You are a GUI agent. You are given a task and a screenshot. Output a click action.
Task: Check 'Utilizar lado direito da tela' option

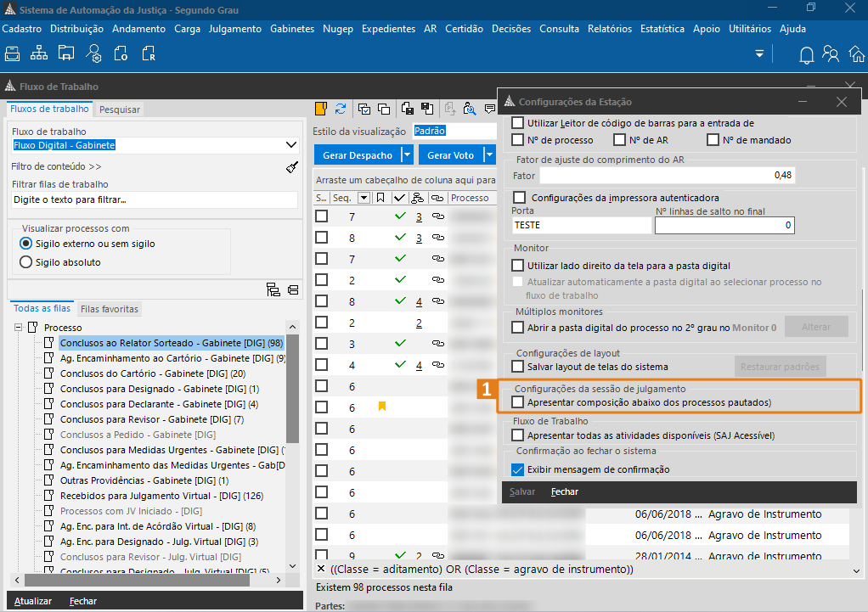(x=517, y=265)
